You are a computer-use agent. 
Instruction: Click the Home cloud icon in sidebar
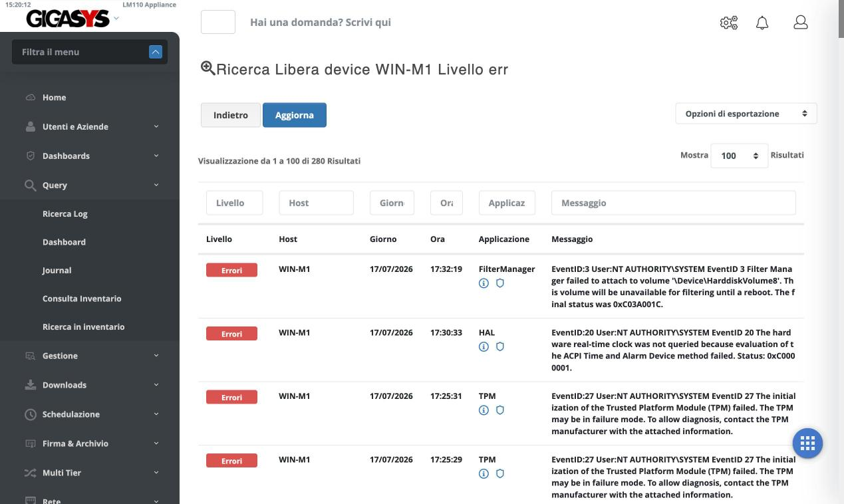pyautogui.click(x=30, y=98)
